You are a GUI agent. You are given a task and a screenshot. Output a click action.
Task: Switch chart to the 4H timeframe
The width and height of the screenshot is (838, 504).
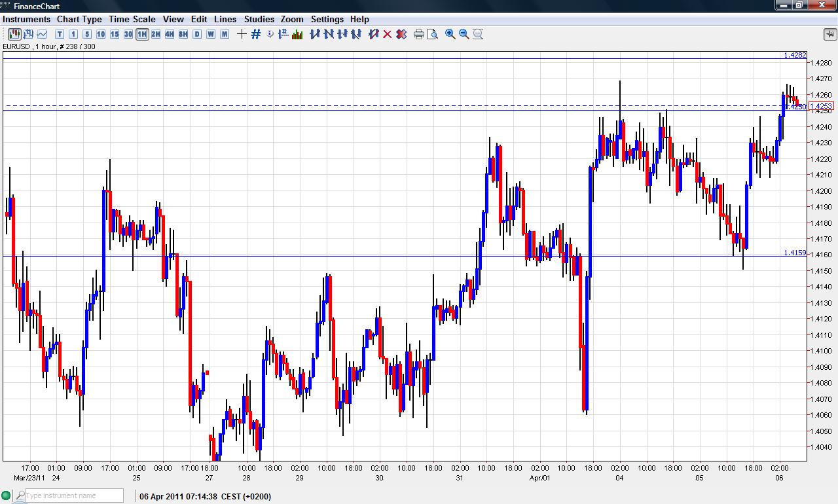pyautogui.click(x=169, y=34)
